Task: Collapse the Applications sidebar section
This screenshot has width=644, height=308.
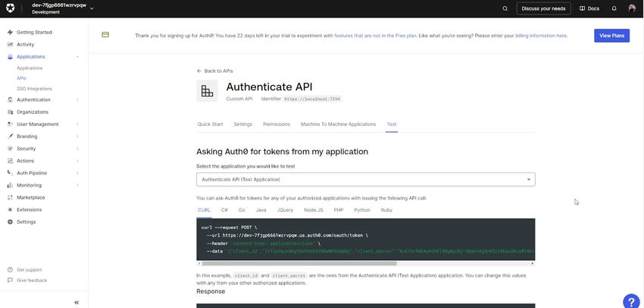Action: click(x=77, y=57)
